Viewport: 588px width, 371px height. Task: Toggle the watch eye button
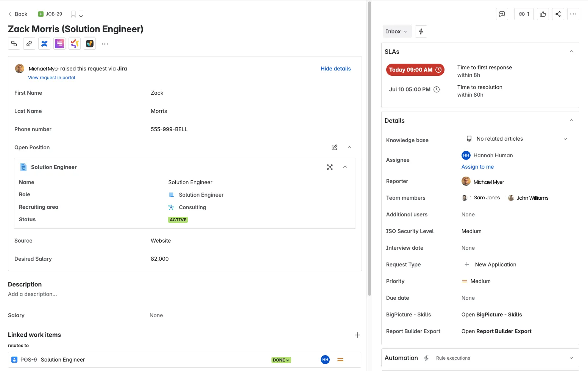pyautogui.click(x=524, y=14)
